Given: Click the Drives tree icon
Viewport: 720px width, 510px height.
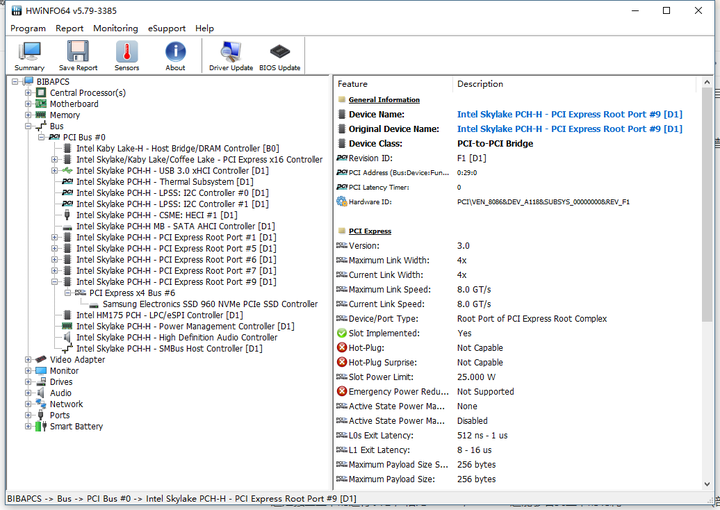Looking at the screenshot, I should pyautogui.click(x=41, y=381).
